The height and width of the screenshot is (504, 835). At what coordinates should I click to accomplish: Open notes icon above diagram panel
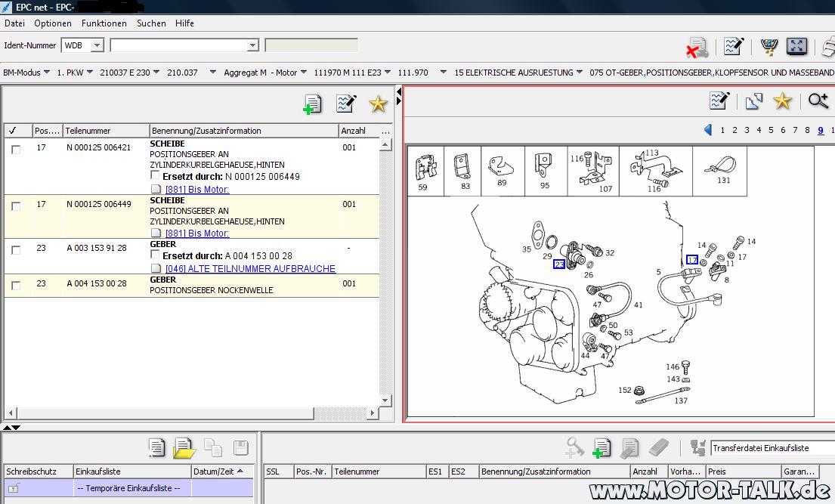[719, 100]
